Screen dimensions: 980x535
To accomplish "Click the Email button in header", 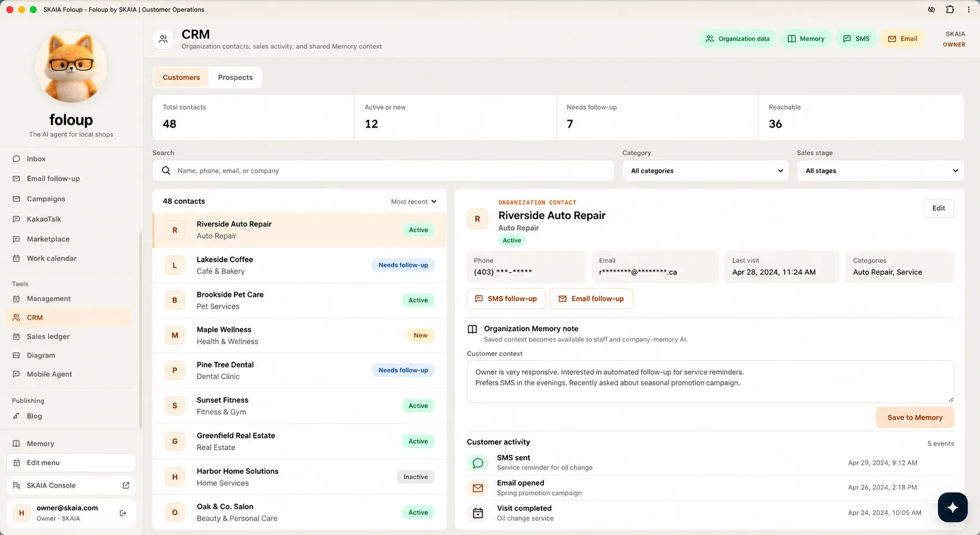I will [x=902, y=39].
